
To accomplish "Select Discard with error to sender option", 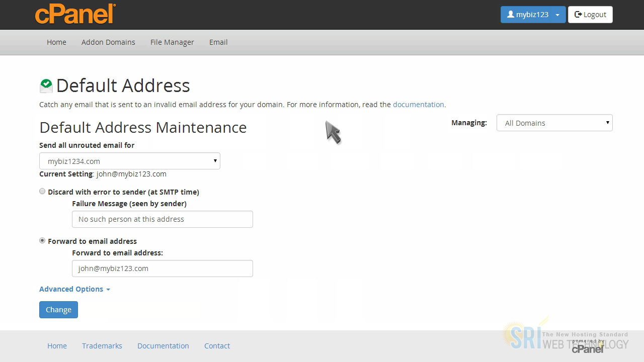I will pos(42,192).
